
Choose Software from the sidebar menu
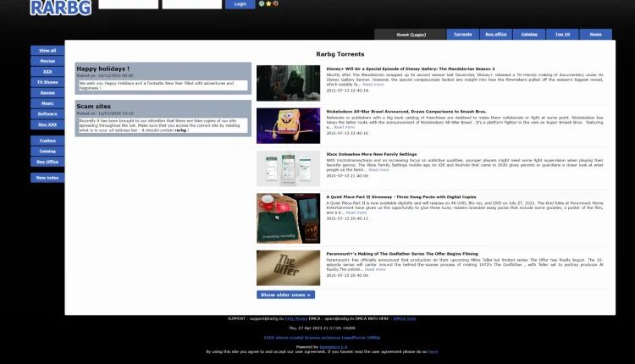point(47,113)
